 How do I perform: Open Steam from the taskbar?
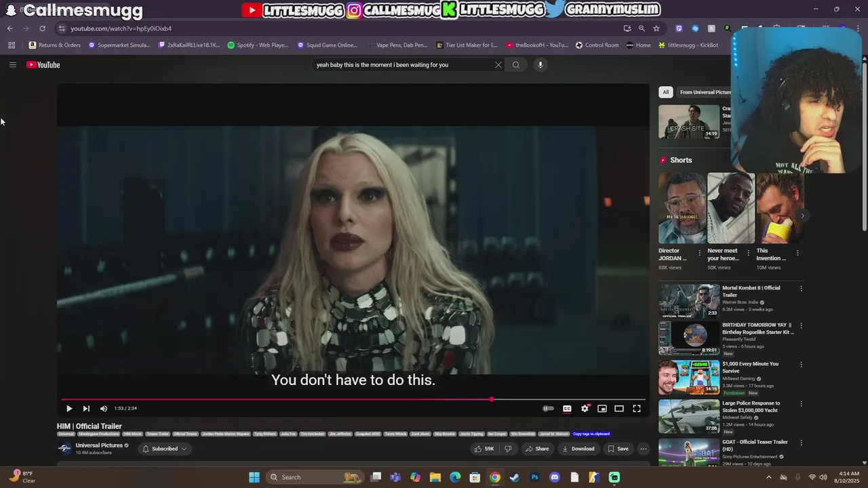(515, 477)
